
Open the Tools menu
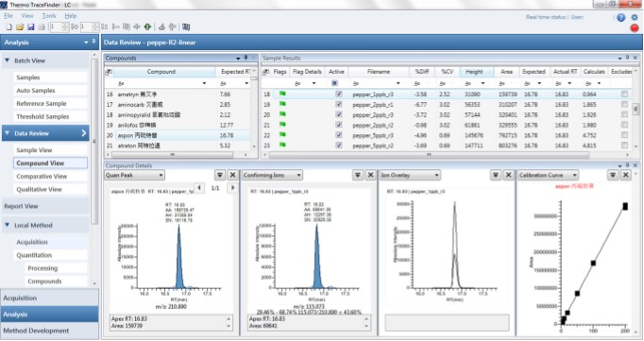coord(49,16)
